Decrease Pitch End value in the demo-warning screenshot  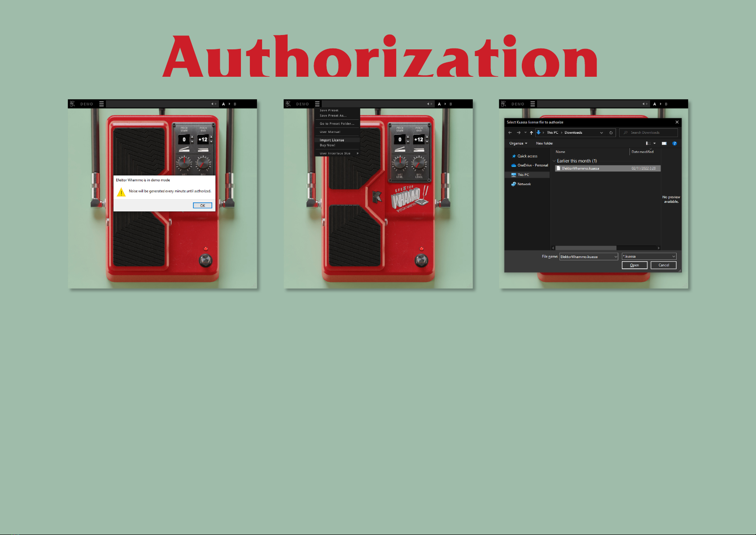211,142
